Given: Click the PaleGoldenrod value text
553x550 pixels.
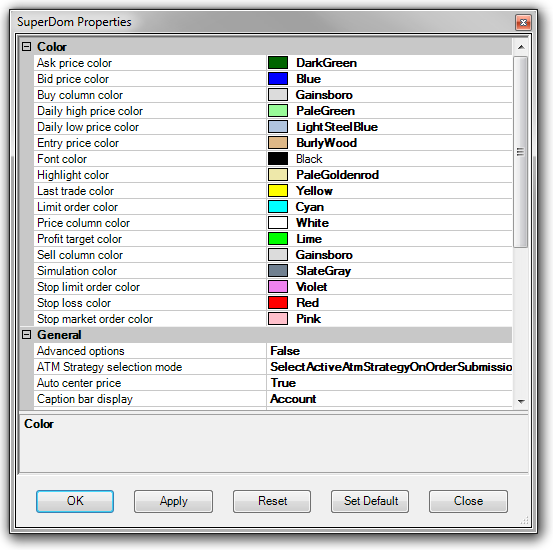Looking at the screenshot, I should pyautogui.click(x=338, y=175).
